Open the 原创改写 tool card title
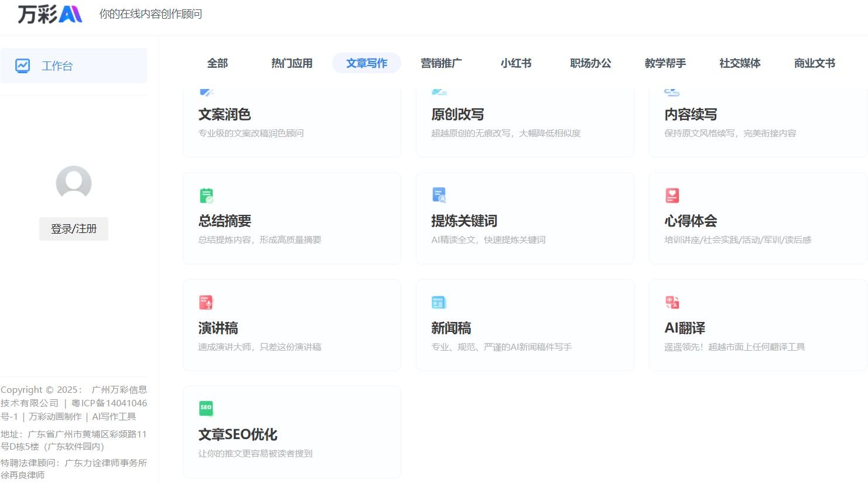Screen dimensions: 868x483 tap(457, 115)
